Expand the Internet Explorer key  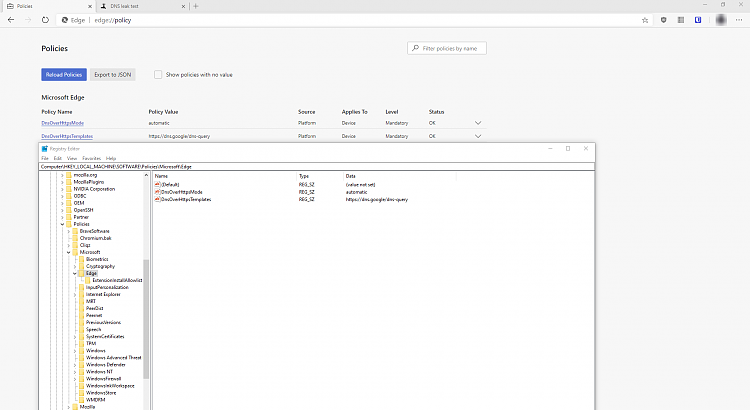pyautogui.click(x=75, y=294)
